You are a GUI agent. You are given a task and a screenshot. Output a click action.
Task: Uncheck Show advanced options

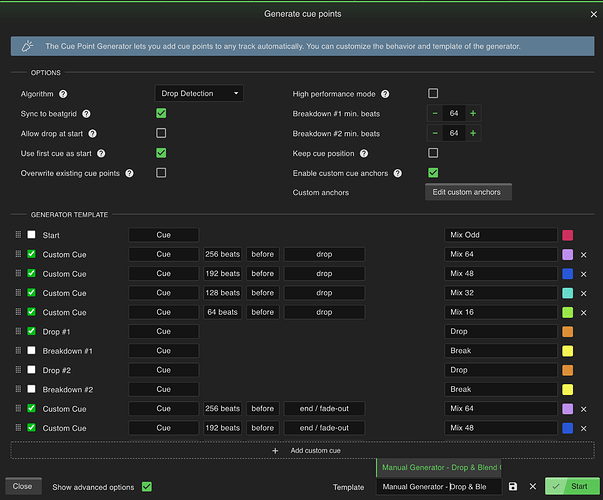coord(146,487)
